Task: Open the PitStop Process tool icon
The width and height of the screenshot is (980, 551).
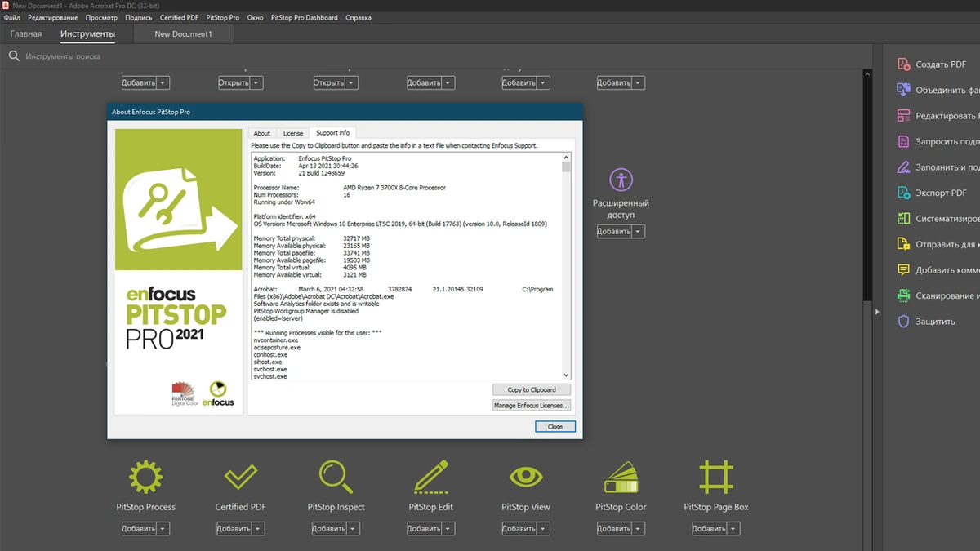Action: (x=145, y=477)
